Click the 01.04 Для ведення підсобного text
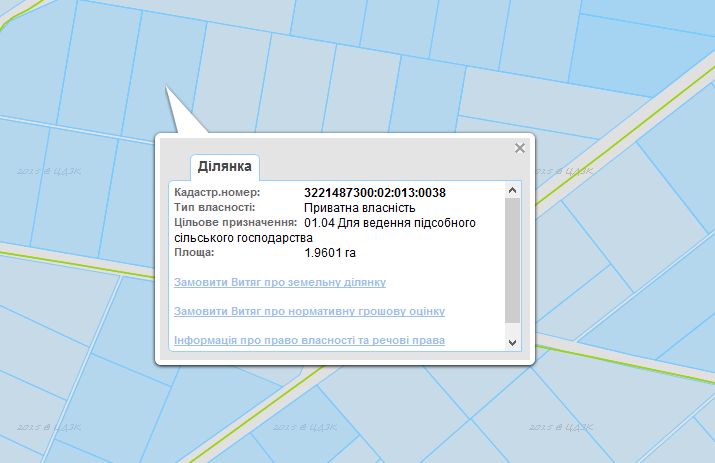The image size is (715, 463). pyautogui.click(x=390, y=223)
